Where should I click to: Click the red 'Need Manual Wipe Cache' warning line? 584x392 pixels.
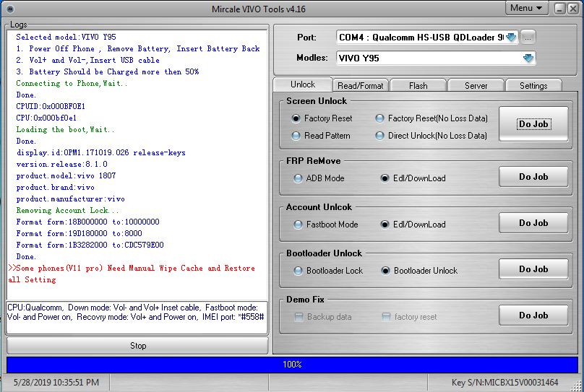click(132, 274)
